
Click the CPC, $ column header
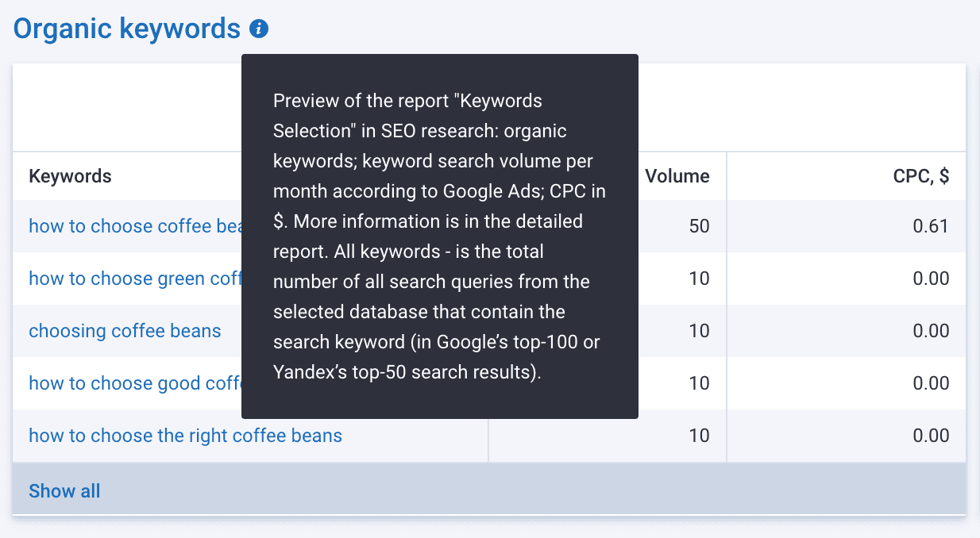coord(921,176)
